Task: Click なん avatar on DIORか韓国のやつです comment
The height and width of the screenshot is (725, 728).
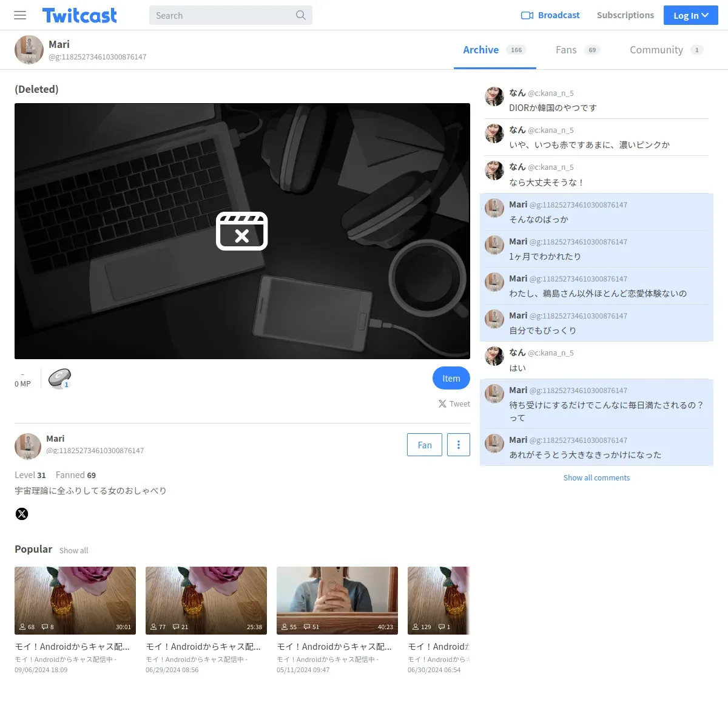Action: pos(494,96)
